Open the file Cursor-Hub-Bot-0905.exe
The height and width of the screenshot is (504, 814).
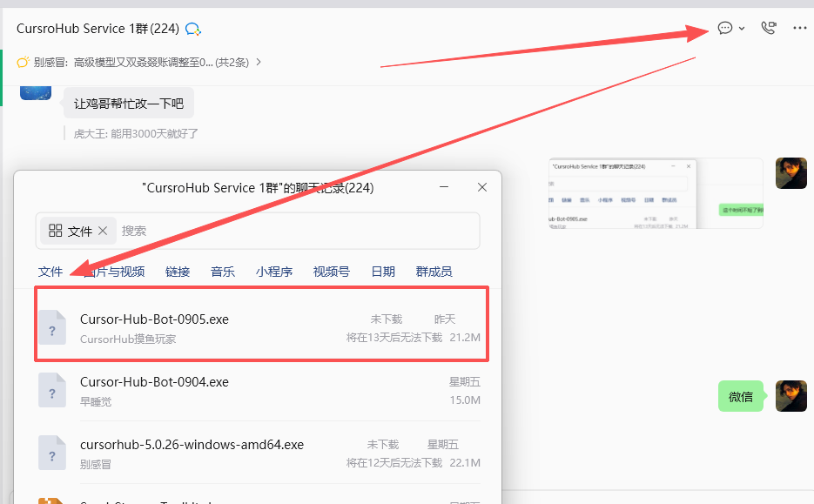pos(154,319)
